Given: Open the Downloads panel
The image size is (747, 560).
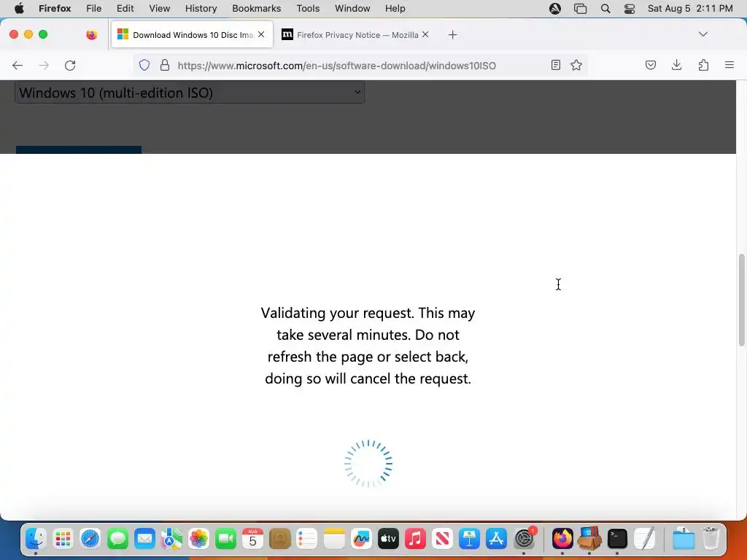Looking at the screenshot, I should [x=676, y=65].
